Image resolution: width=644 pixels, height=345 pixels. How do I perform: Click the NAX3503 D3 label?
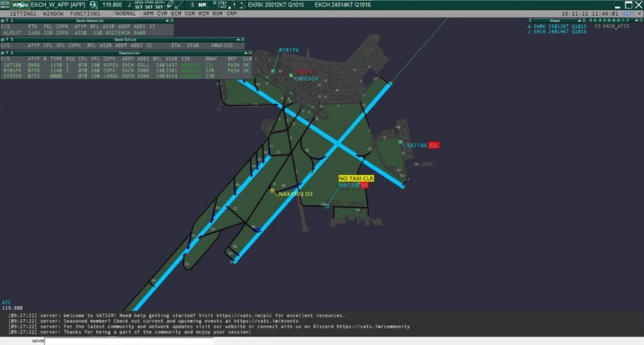pos(296,194)
